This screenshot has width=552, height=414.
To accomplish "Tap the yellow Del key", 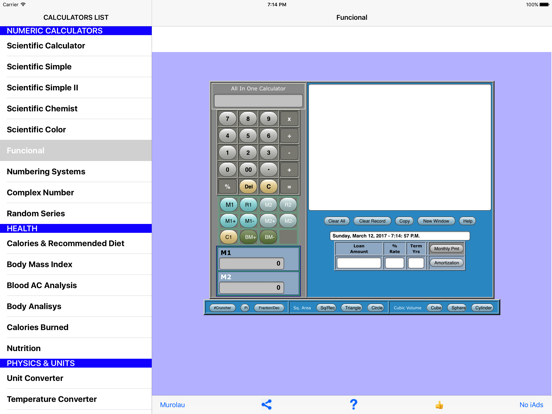I will [x=249, y=187].
